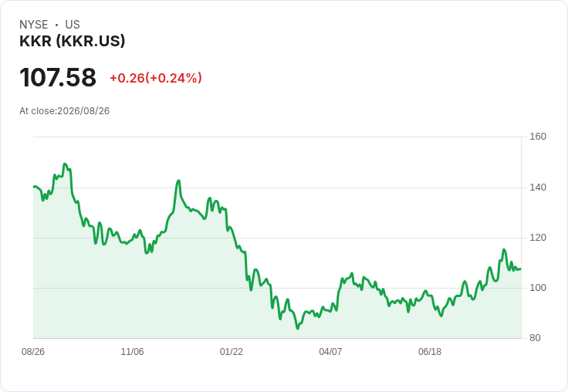The width and height of the screenshot is (568, 392).
Task: Click the 04/07 date axis label
Action: coord(330,351)
